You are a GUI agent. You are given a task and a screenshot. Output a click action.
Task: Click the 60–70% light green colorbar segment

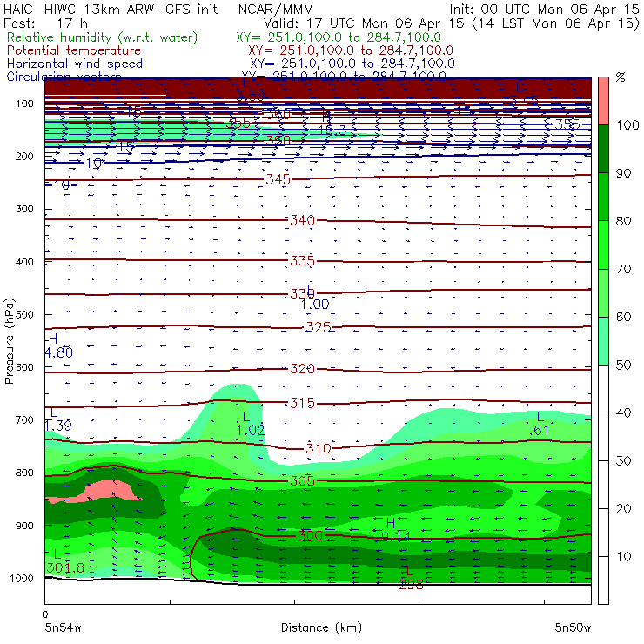pos(603,292)
